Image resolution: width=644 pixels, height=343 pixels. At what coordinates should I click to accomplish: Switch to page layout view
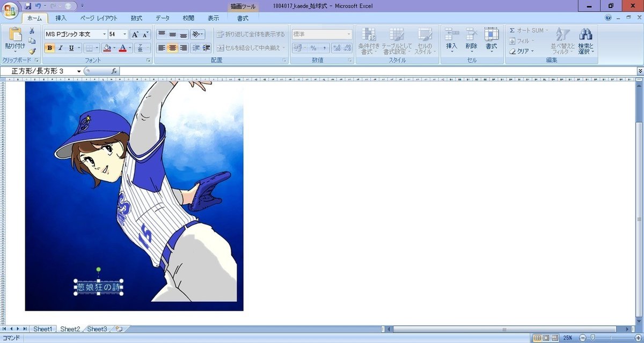click(x=546, y=338)
